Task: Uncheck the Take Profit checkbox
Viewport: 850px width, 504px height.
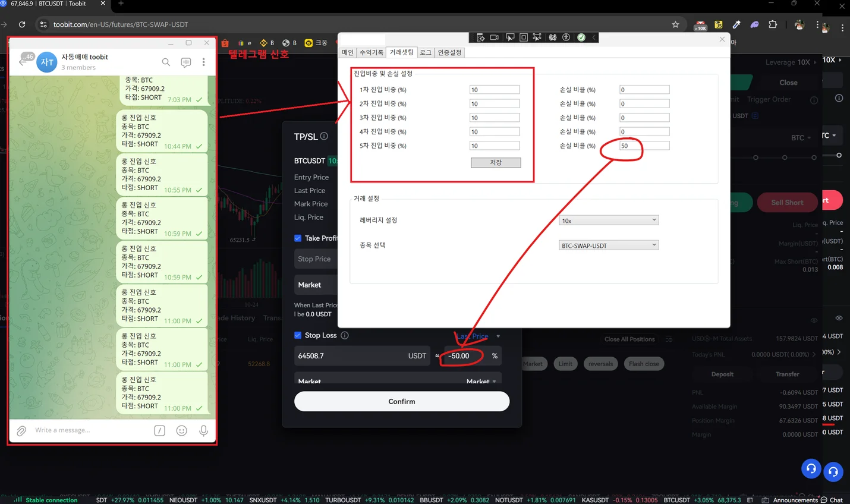Action: pos(298,238)
